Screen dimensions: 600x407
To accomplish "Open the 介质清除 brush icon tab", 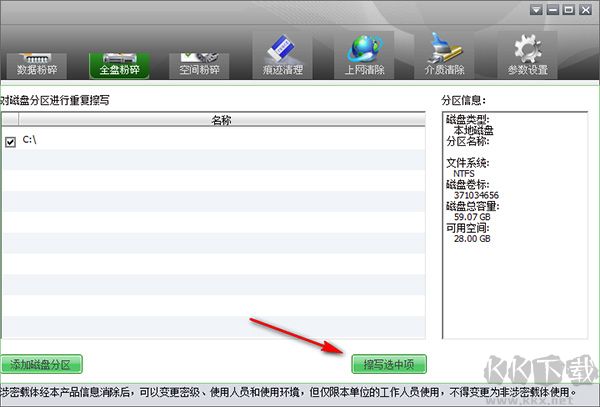I will point(444,55).
